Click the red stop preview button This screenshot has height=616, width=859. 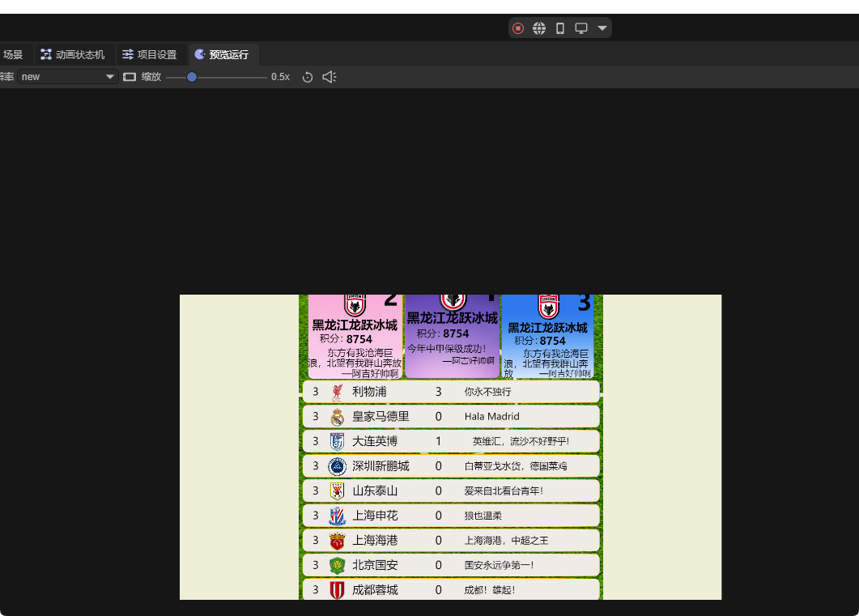tap(518, 28)
